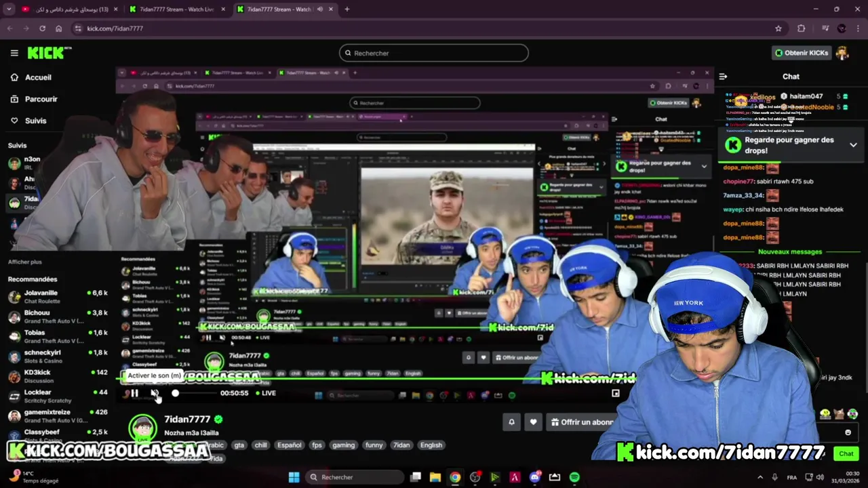Bookmark this page with the star

[x=778, y=28]
